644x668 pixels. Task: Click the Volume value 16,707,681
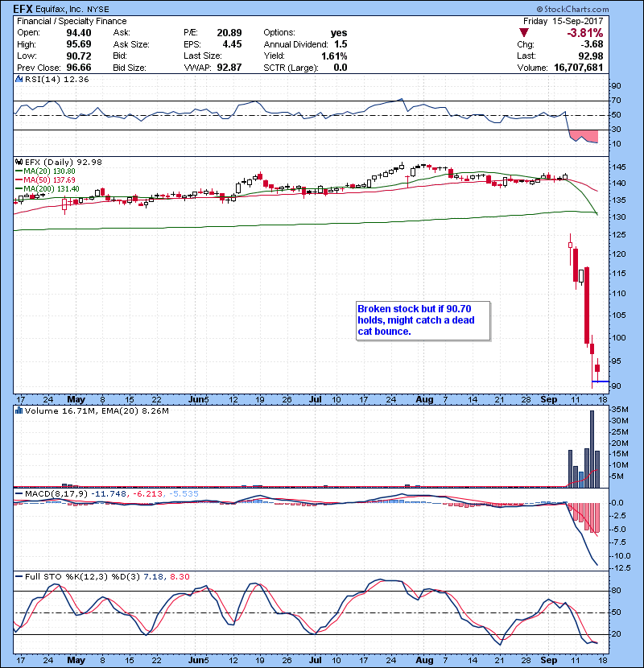(578, 68)
